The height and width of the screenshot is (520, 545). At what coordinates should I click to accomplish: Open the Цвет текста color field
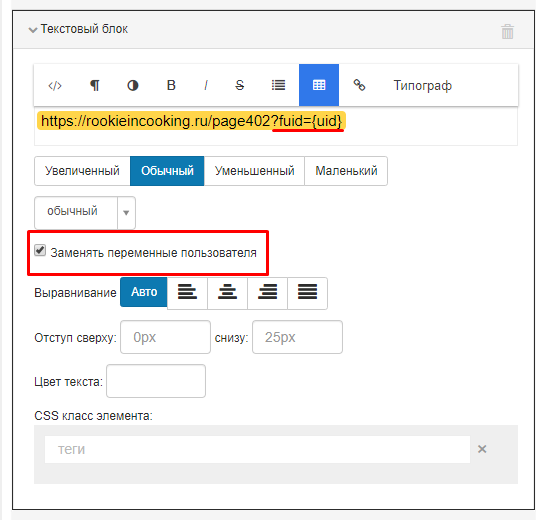[x=156, y=381]
